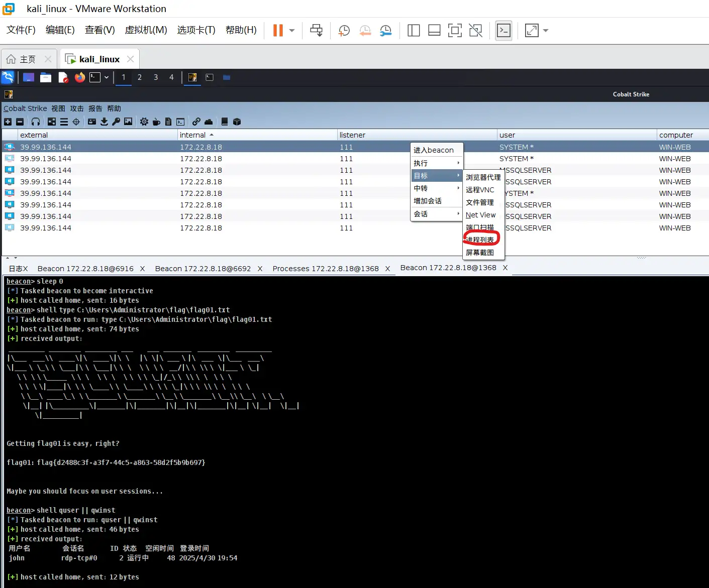709x588 pixels.
Task: Choose 远程VNC from the submenu
Action: point(483,190)
